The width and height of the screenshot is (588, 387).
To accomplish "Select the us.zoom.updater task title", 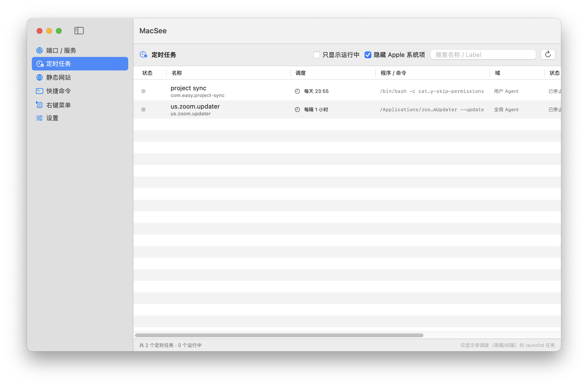I will [195, 106].
